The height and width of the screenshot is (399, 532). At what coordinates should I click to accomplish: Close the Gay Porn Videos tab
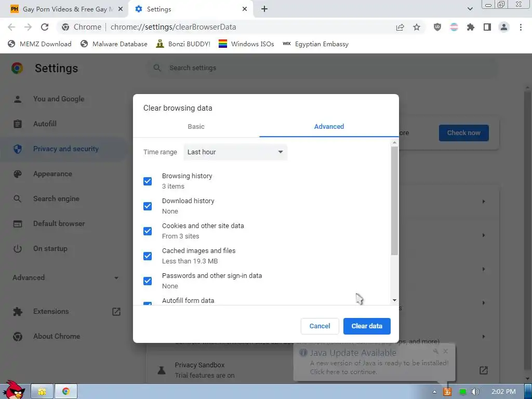coord(120,9)
